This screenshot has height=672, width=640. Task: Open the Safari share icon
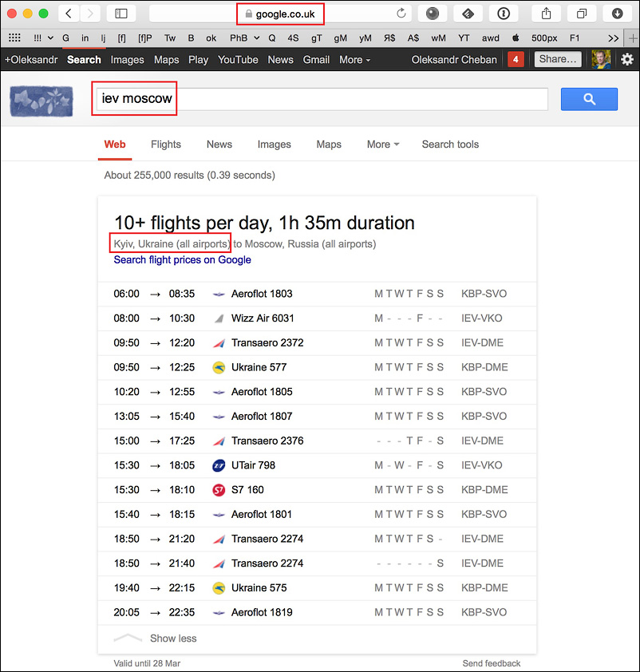546,14
